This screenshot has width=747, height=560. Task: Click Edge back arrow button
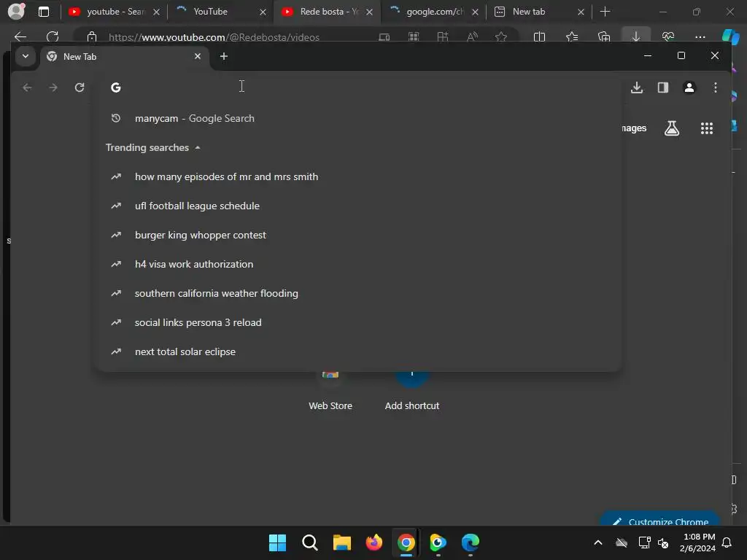(20, 36)
